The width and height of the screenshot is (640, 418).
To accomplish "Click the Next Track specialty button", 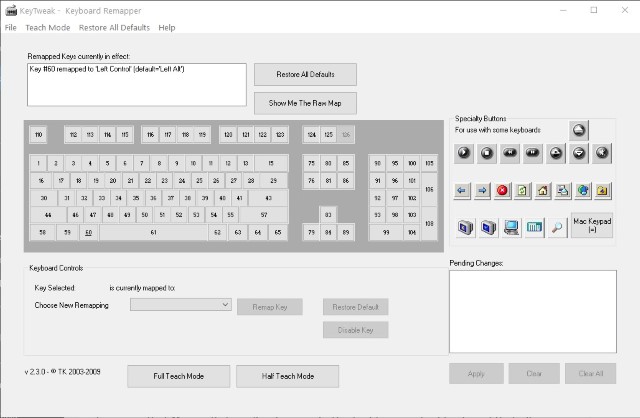I will tap(533, 153).
